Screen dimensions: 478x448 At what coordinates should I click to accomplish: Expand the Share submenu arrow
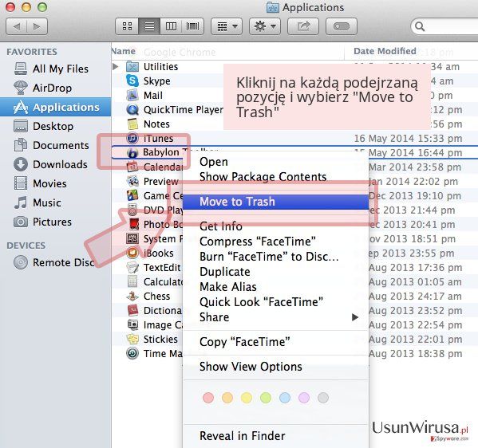354,317
